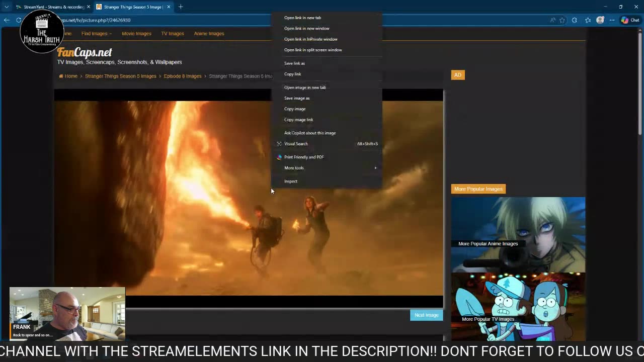
Task: Open the Movie Images page
Action: point(136,34)
